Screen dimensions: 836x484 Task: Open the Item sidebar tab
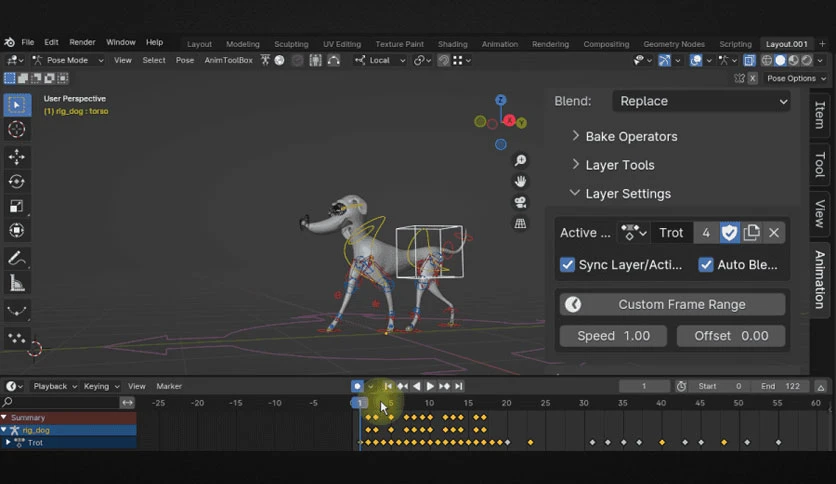coord(820,115)
